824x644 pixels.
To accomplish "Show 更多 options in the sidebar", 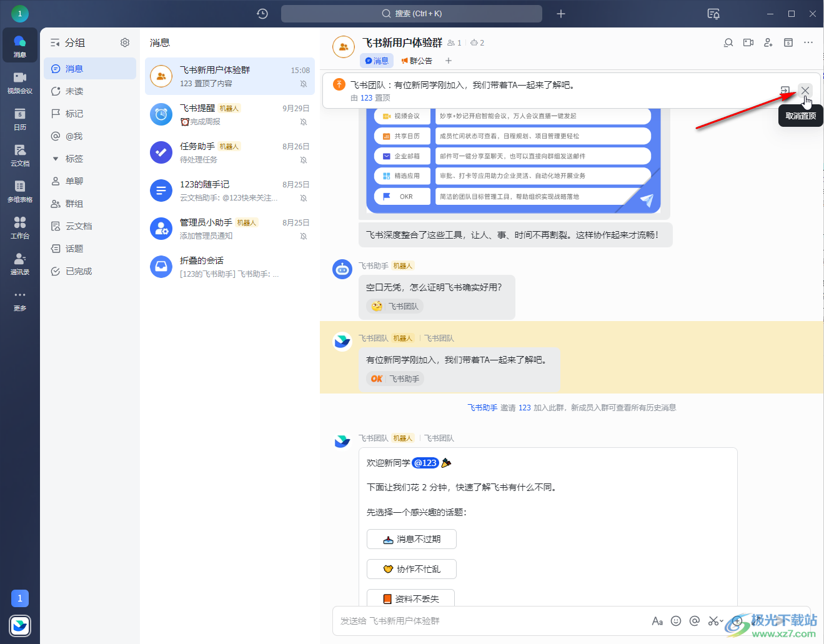I will pos(20,299).
